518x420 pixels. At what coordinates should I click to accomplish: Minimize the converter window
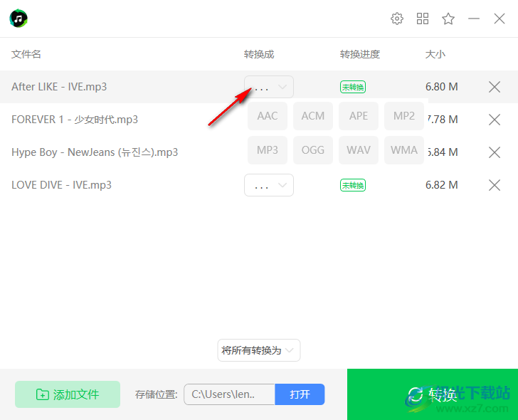point(474,19)
